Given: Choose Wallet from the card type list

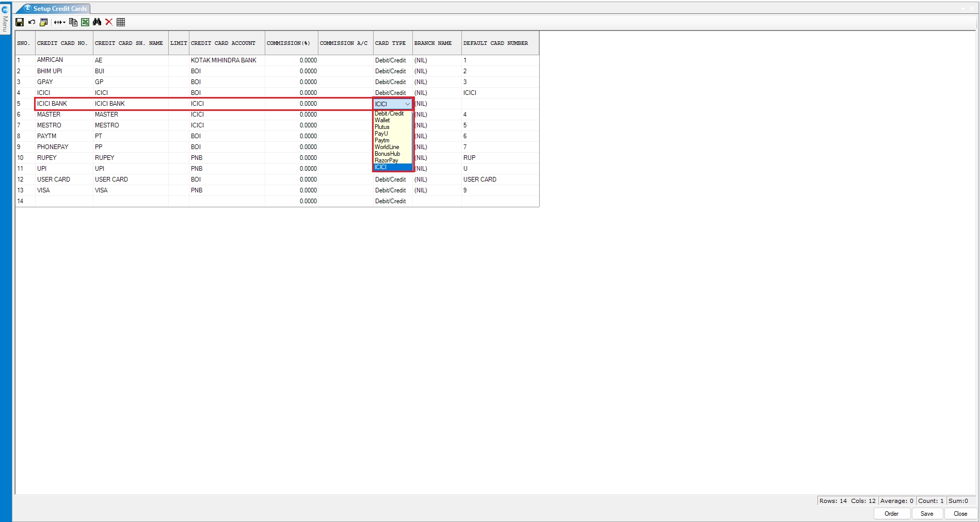Looking at the screenshot, I should [x=382, y=120].
